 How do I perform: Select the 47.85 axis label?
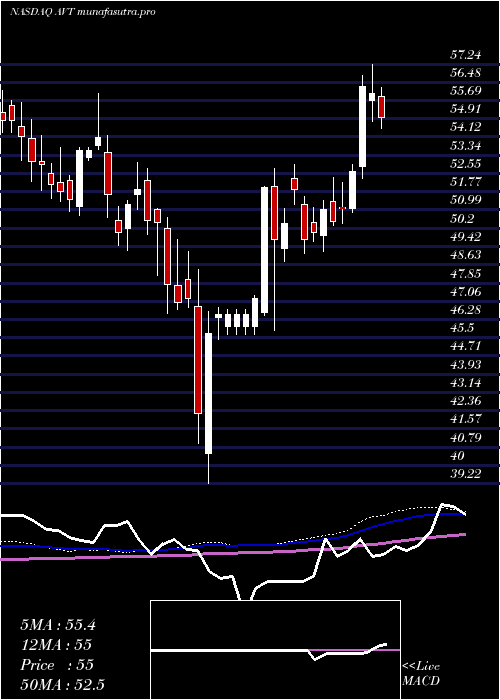pos(465,273)
